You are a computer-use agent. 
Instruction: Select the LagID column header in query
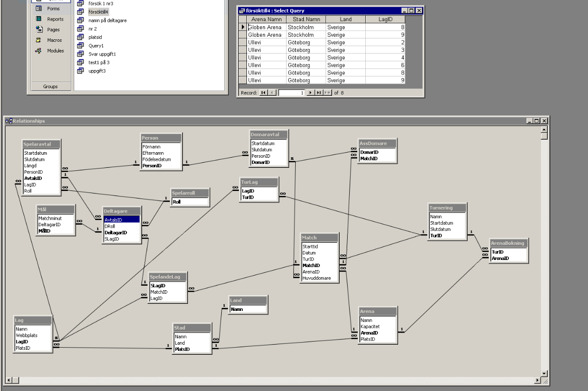coord(385,19)
